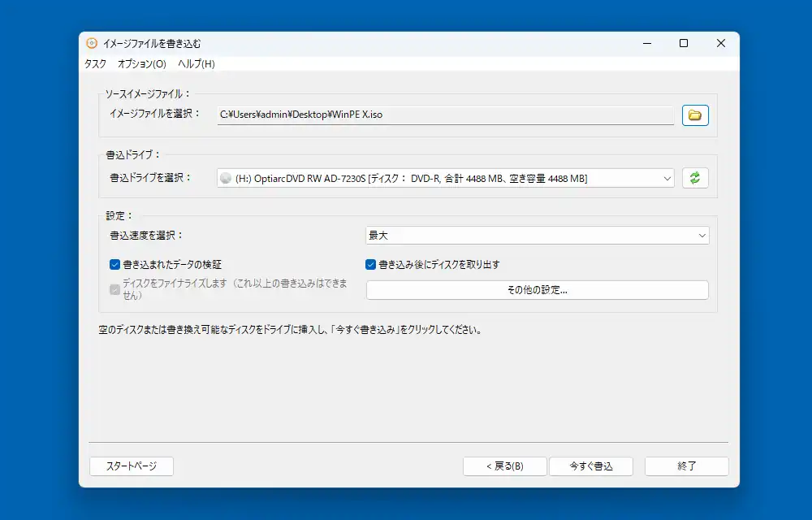
Task: Click the スタートページ button
Action: pos(131,466)
